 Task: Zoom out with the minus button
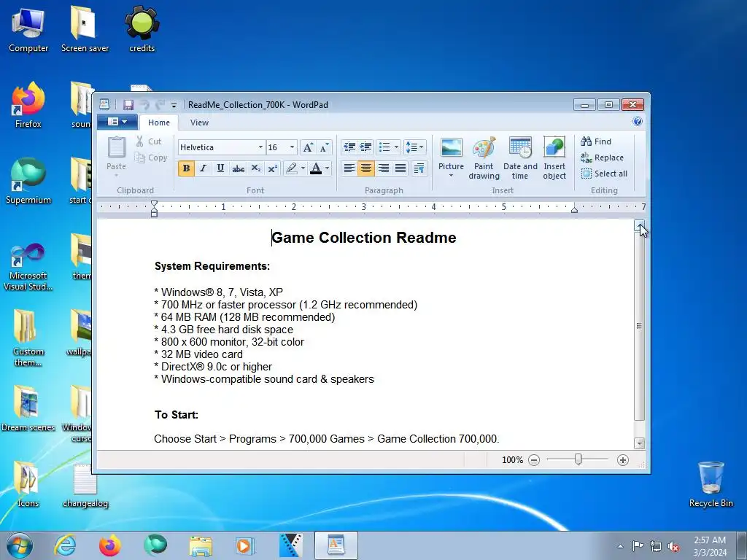coord(534,460)
